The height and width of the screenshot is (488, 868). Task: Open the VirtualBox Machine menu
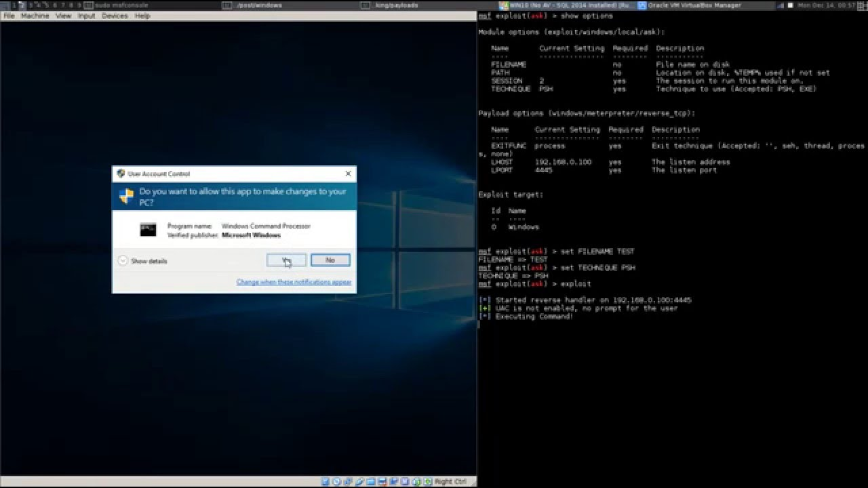tap(35, 16)
